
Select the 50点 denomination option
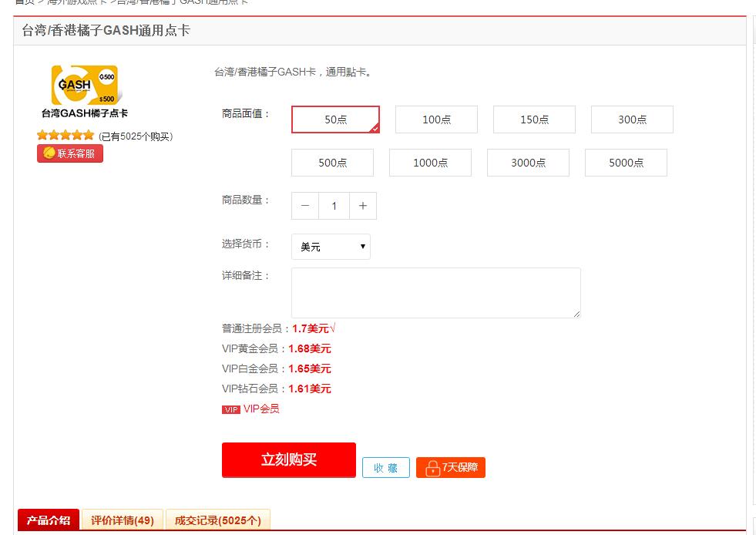(x=335, y=119)
